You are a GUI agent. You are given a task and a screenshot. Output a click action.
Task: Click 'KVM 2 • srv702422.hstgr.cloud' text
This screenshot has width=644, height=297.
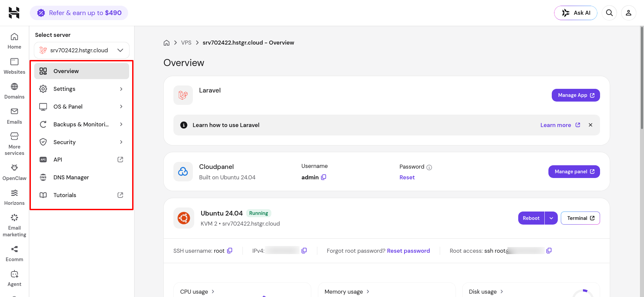[x=240, y=224]
